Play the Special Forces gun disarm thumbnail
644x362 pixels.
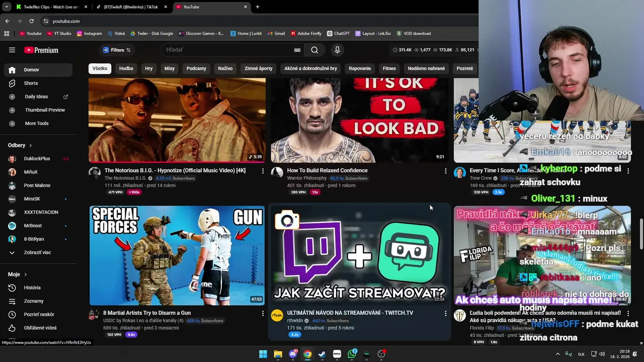pos(177,255)
